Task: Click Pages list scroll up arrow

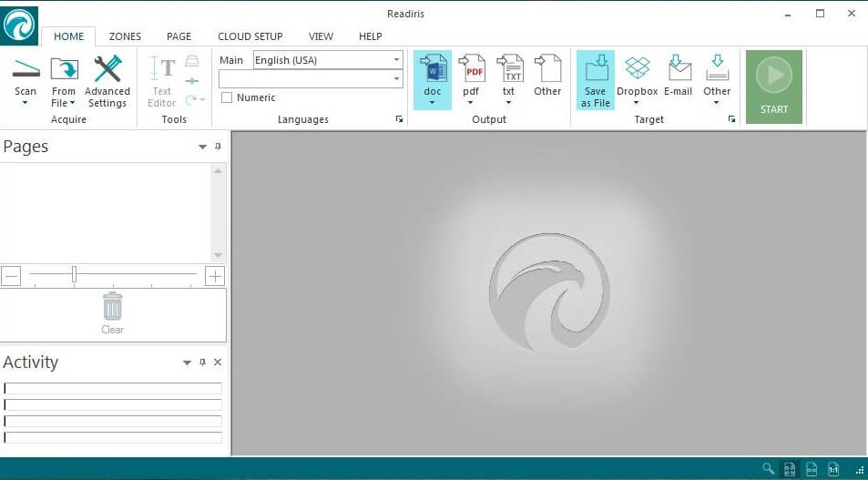Action: pos(218,171)
